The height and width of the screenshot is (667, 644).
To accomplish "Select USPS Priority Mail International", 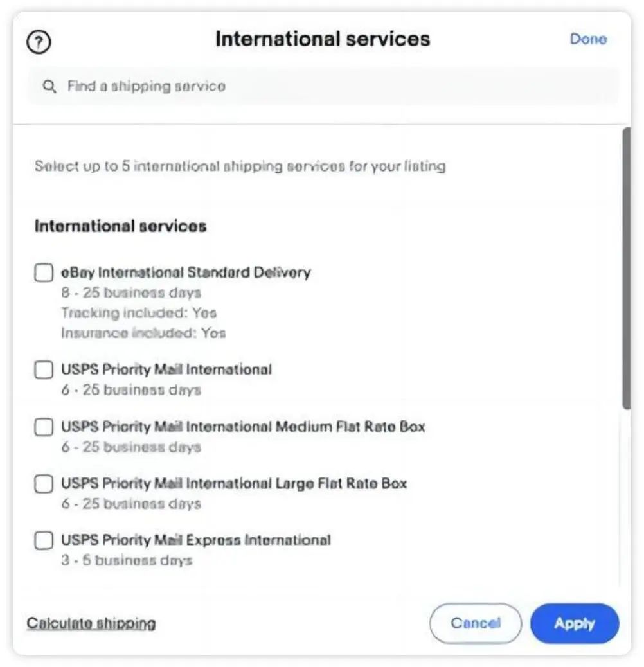I will [44, 369].
